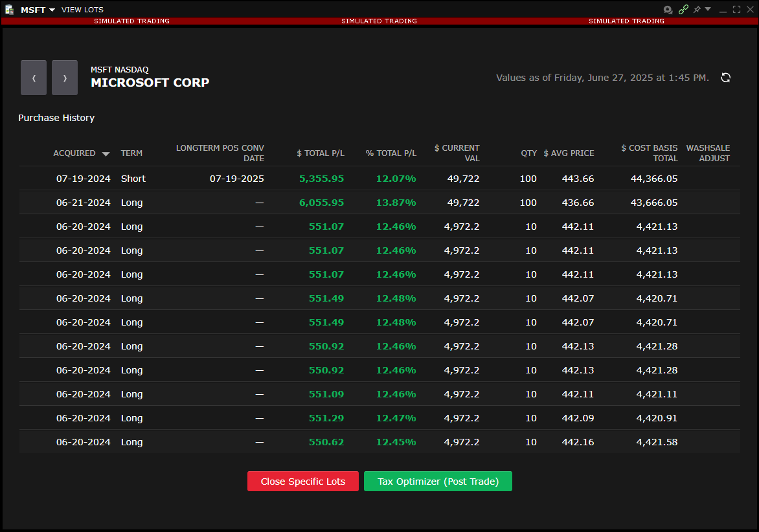Click the 436.66 average price
The width and height of the screenshot is (759, 532).
tap(578, 203)
